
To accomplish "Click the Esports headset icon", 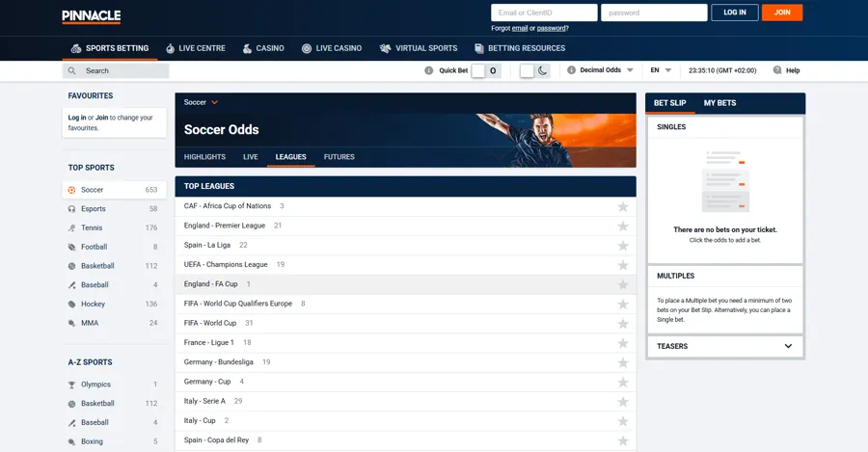I will (72, 209).
